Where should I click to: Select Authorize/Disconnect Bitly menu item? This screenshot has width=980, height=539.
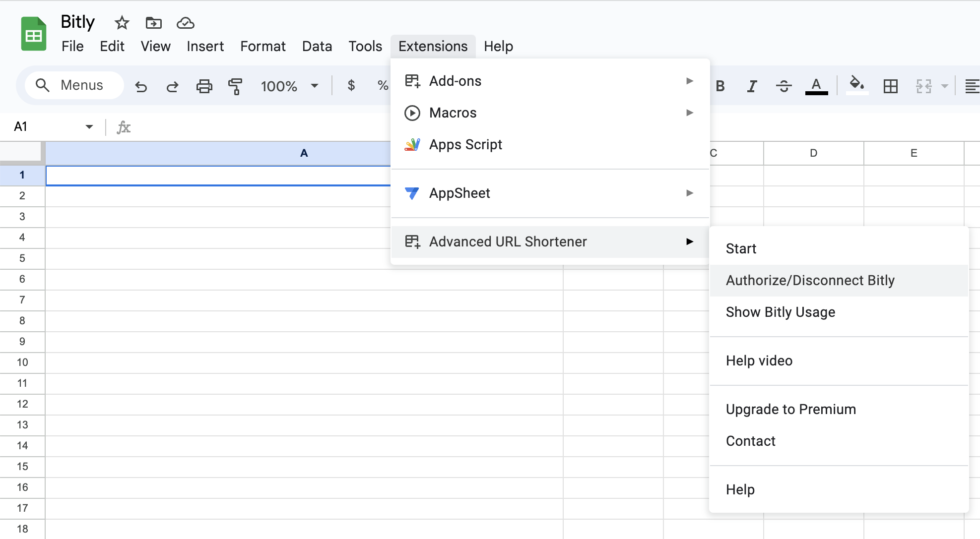(810, 281)
